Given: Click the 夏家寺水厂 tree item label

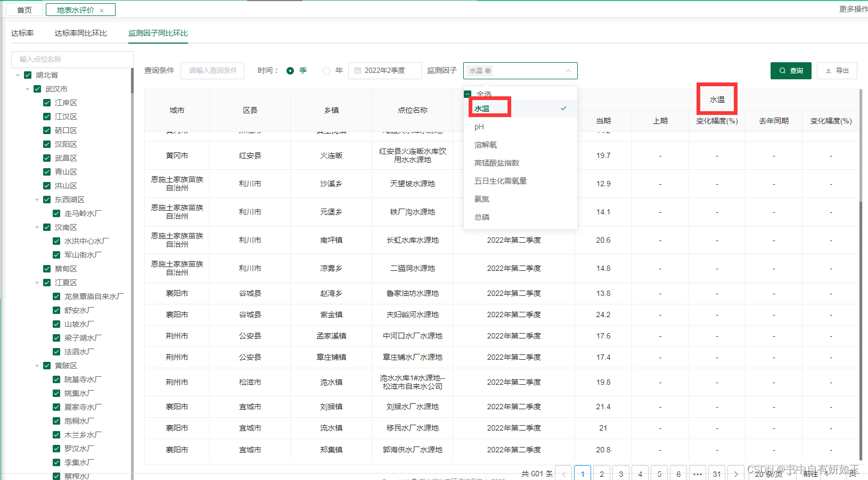Looking at the screenshot, I should click(83, 407).
